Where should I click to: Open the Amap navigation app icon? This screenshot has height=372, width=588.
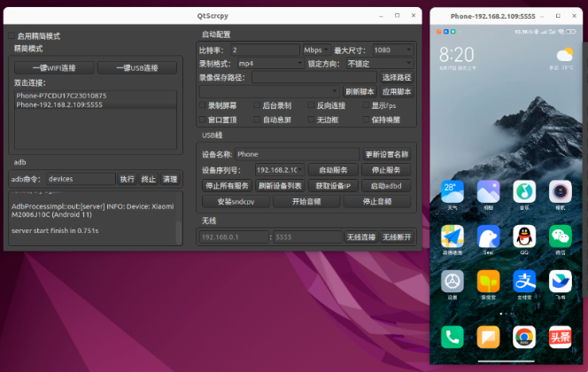click(453, 236)
